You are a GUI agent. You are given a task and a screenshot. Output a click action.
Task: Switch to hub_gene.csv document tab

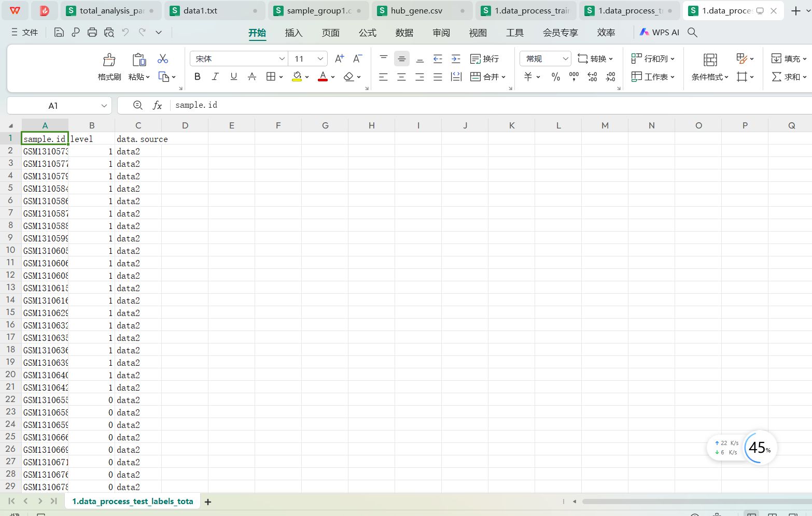coord(422,10)
